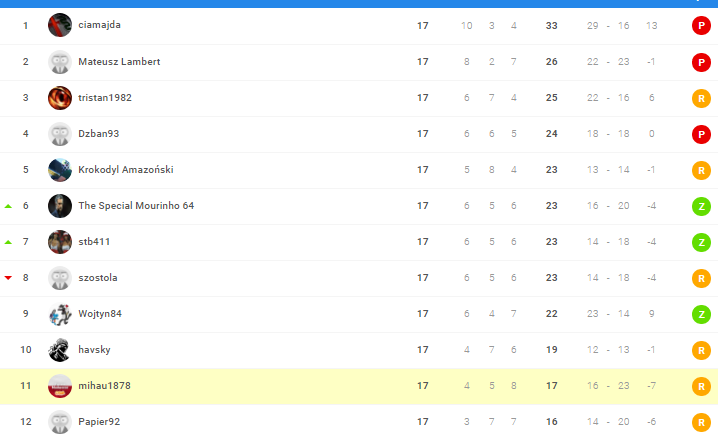This screenshot has width=718, height=436.
Task: Click red P badge for ciamajda
Action: [701, 26]
